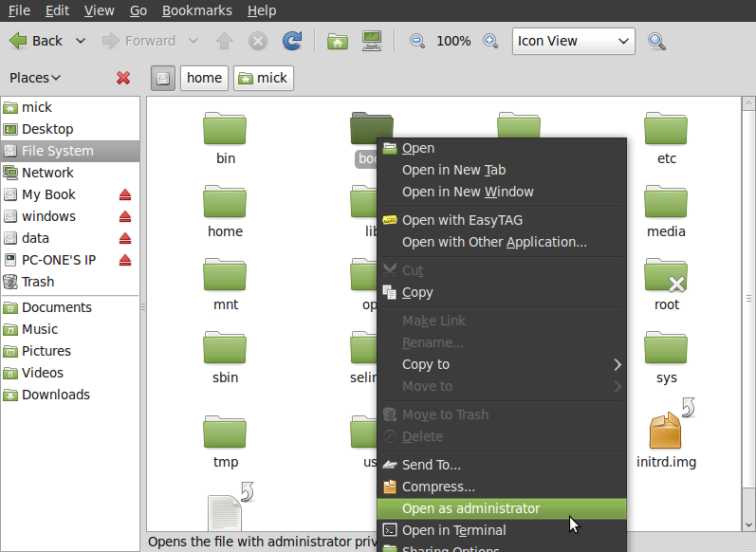Choose Open in the context menu
756x552 pixels.
pos(502,148)
